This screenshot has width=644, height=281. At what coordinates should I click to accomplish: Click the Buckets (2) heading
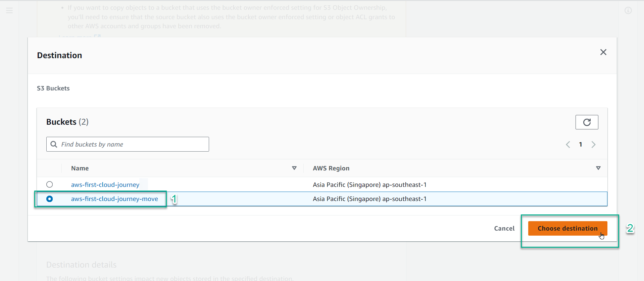click(x=67, y=122)
